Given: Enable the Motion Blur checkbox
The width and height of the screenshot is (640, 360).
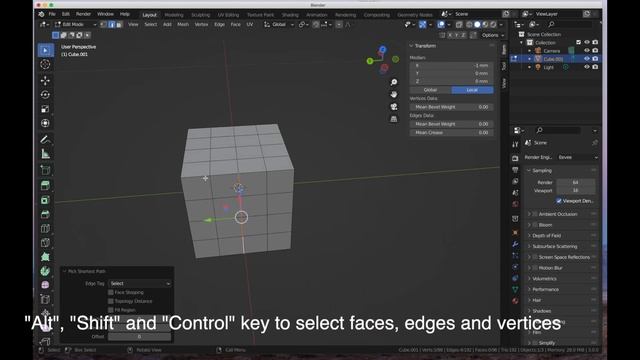Looking at the screenshot, I should click(x=535, y=268).
